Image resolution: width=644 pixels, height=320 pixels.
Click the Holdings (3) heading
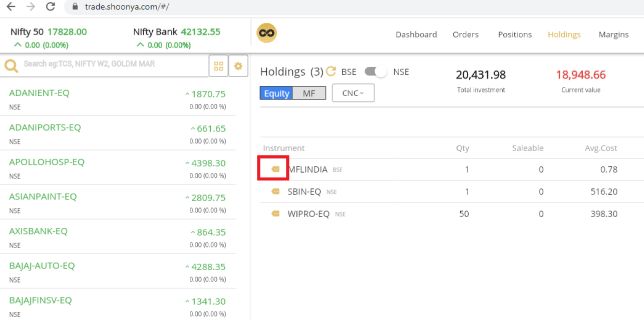point(291,71)
